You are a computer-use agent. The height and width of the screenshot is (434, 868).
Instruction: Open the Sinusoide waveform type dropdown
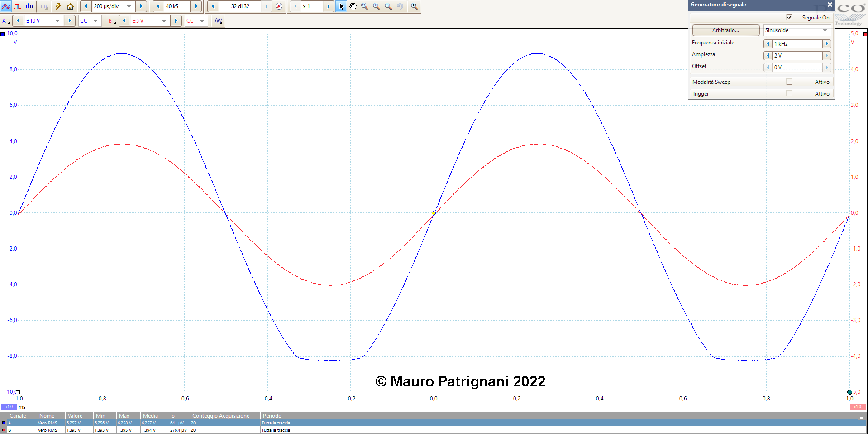click(x=797, y=30)
